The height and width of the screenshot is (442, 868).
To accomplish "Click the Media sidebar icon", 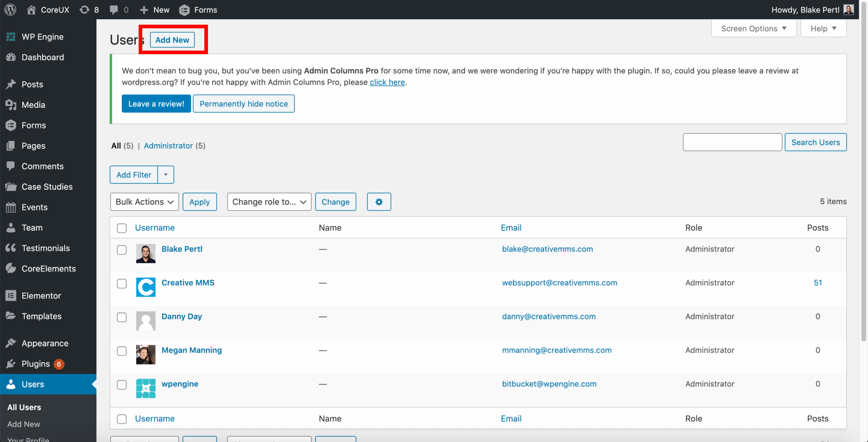I will (11, 105).
